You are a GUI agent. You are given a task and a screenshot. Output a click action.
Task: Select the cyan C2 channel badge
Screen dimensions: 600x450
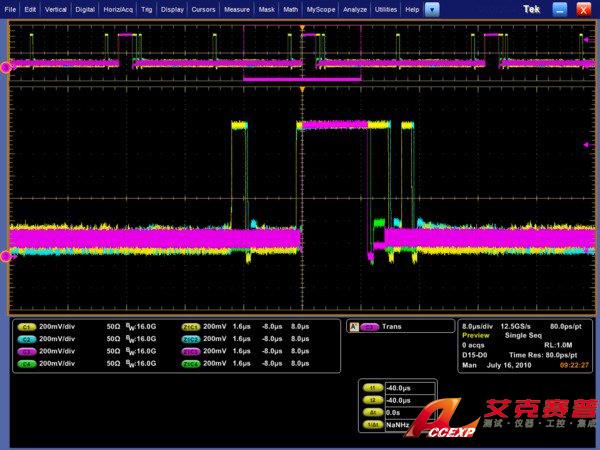[26, 339]
